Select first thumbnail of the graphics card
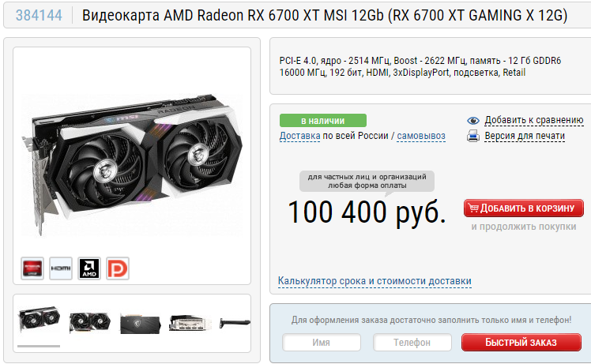This screenshot has width=591, height=364. click(40, 321)
